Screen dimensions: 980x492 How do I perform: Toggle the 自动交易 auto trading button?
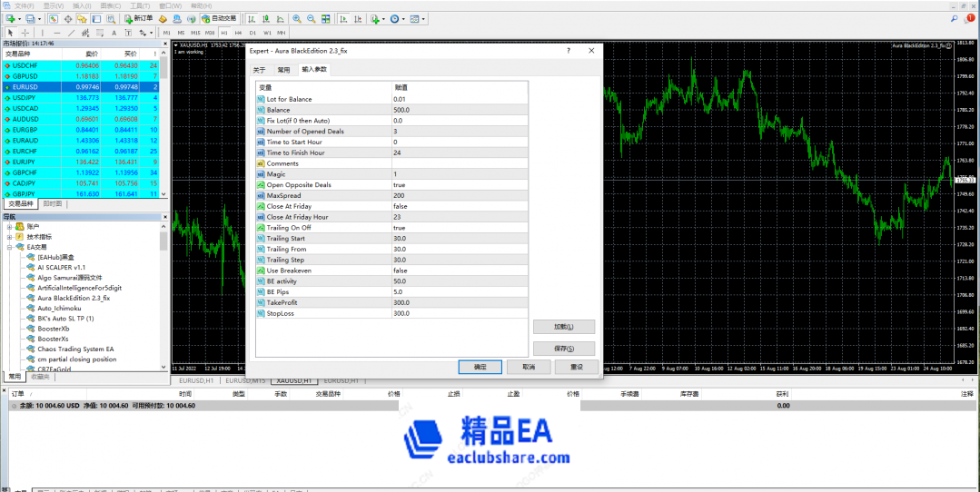tap(219, 19)
